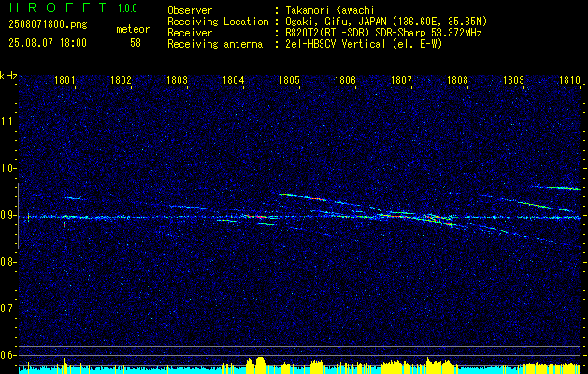Click the 1809 time marker
The image size is (588, 374).
tap(514, 80)
